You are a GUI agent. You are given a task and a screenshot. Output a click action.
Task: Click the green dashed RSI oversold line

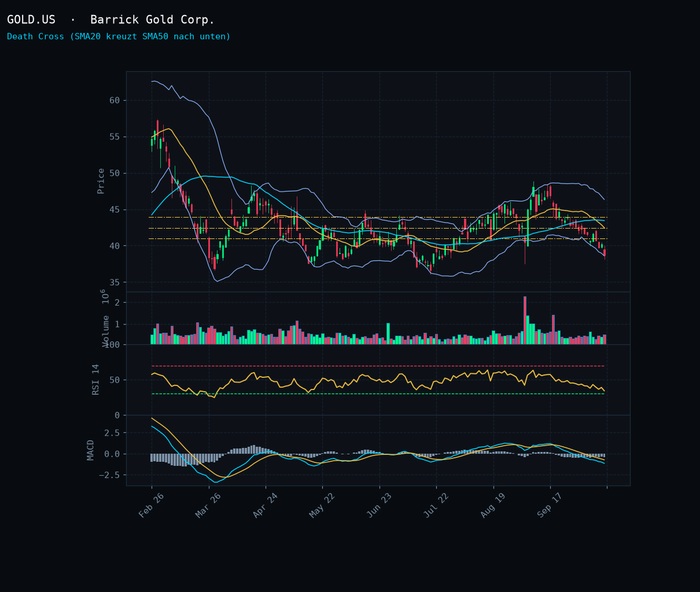click(378, 394)
